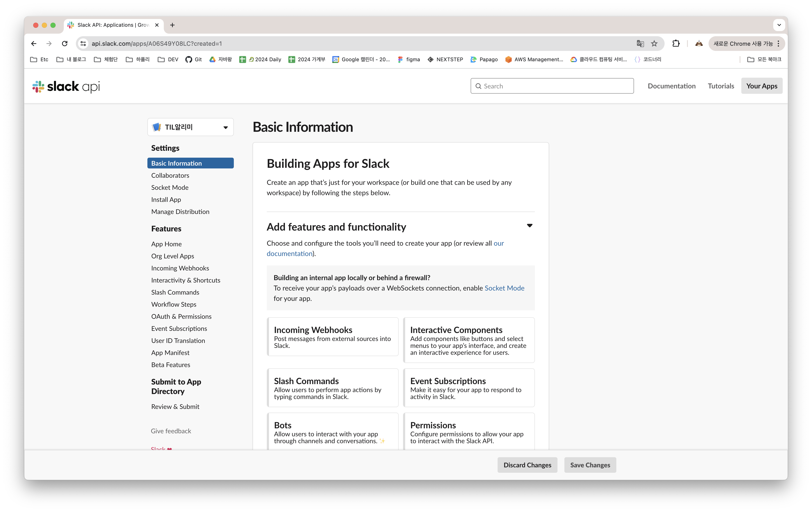Image resolution: width=812 pixels, height=512 pixels.
Task: Open Install App settings
Action: pos(166,200)
